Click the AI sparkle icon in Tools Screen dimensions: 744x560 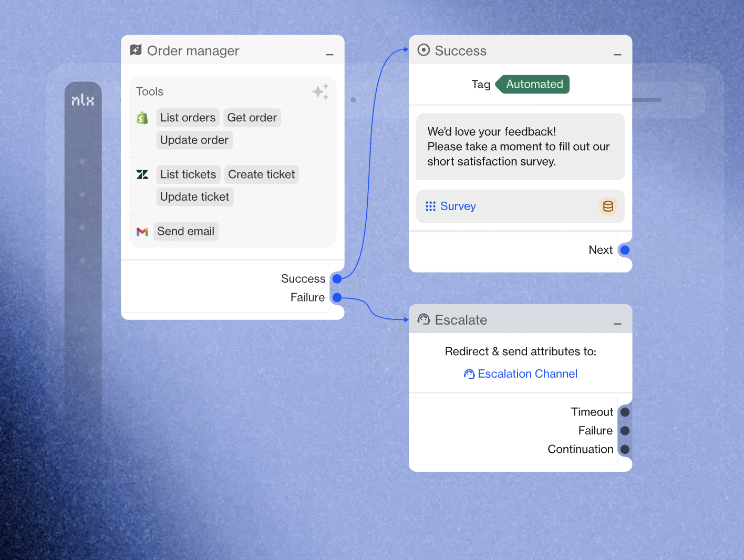tap(321, 92)
